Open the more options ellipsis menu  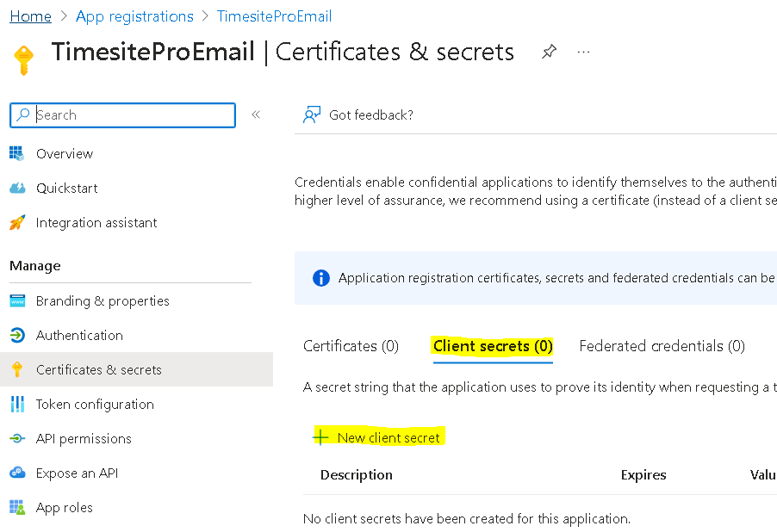pyautogui.click(x=584, y=53)
